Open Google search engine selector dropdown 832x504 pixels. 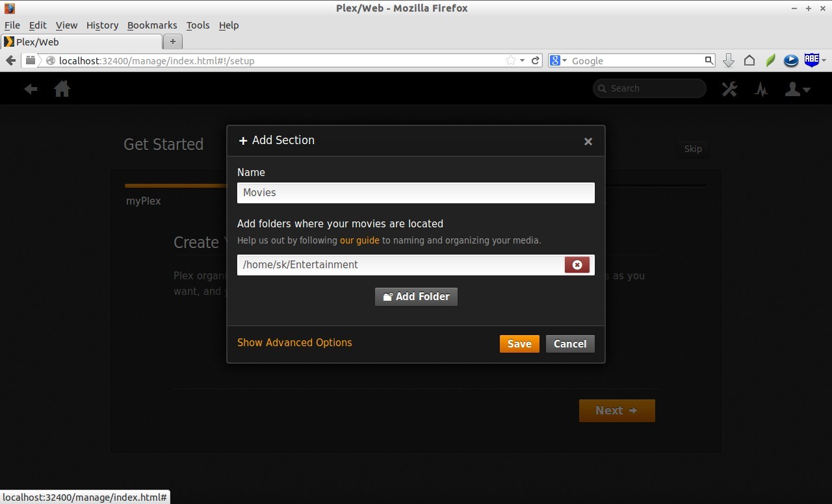tap(558, 60)
